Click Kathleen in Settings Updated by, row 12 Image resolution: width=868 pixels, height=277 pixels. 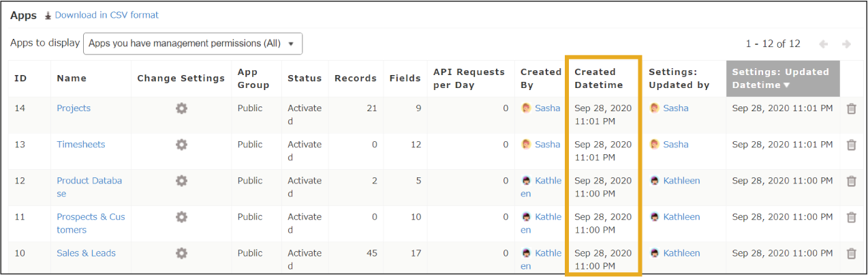point(681,181)
